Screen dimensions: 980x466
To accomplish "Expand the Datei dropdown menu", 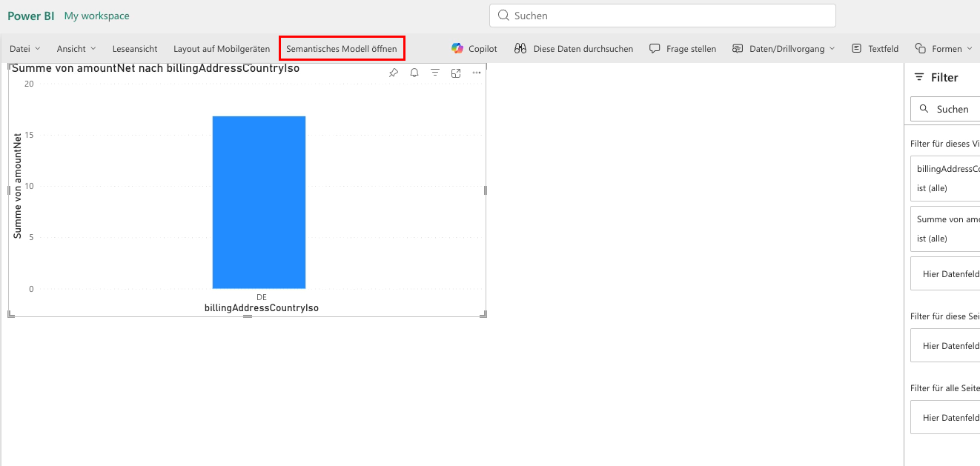I will click(25, 48).
